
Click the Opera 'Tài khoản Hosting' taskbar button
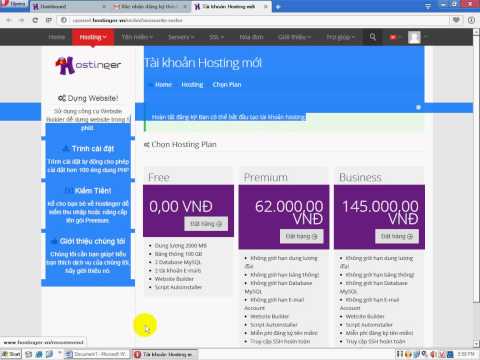click(x=164, y=354)
